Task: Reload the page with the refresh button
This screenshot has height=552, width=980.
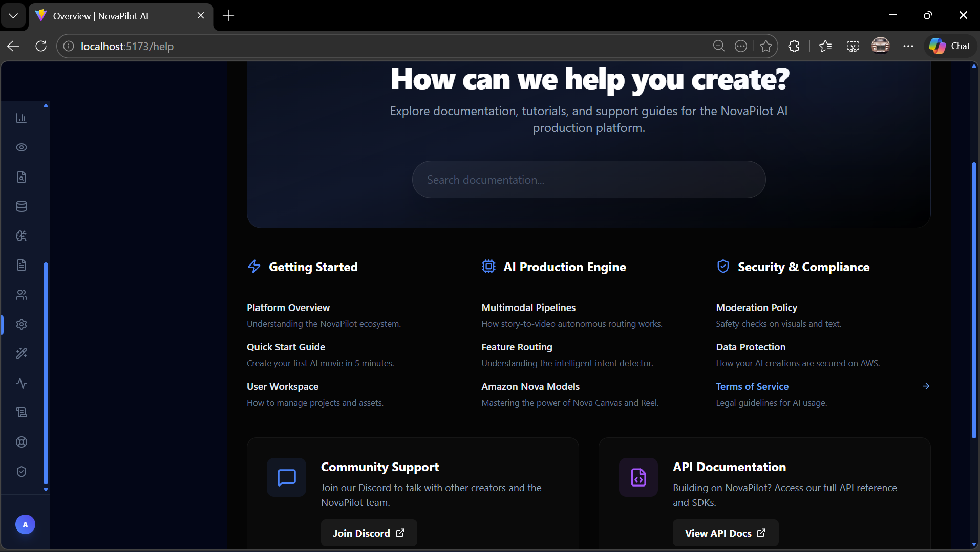Action: pos(41,46)
